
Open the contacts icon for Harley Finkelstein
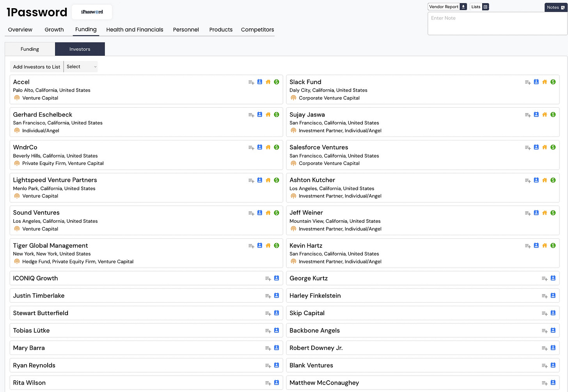click(553, 296)
